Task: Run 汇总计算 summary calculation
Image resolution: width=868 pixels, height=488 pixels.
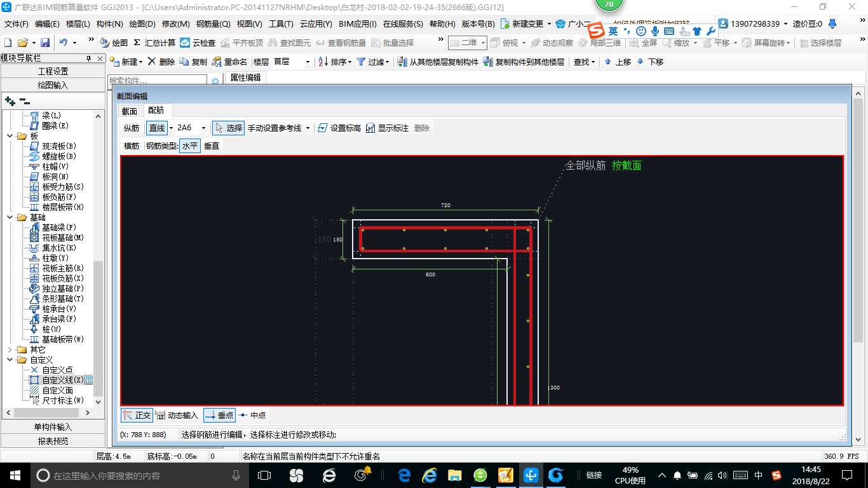Action: 154,43
